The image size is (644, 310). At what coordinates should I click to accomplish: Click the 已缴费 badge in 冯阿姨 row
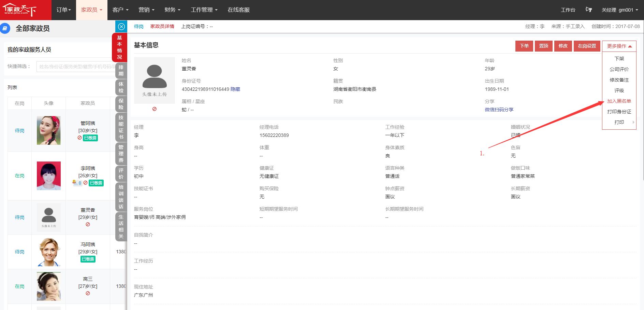(88, 259)
